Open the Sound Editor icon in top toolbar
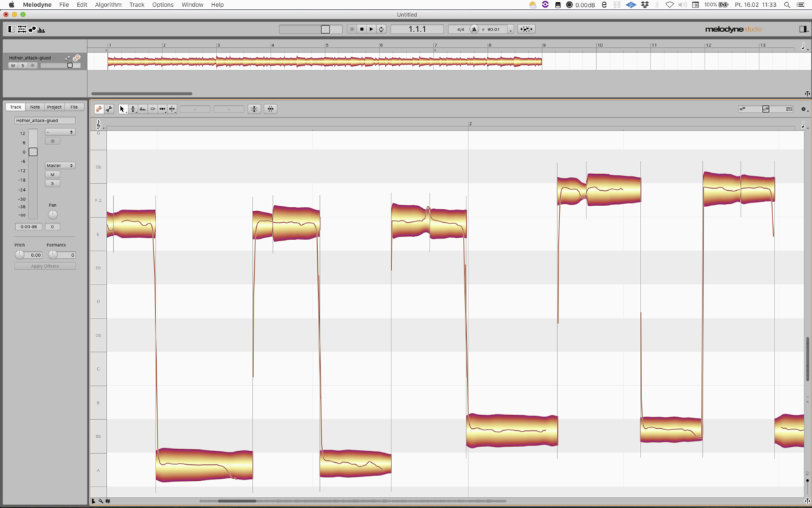The image size is (812, 508). point(42,30)
